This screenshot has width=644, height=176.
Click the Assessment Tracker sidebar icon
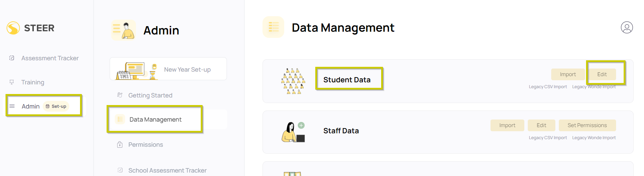[x=12, y=58]
